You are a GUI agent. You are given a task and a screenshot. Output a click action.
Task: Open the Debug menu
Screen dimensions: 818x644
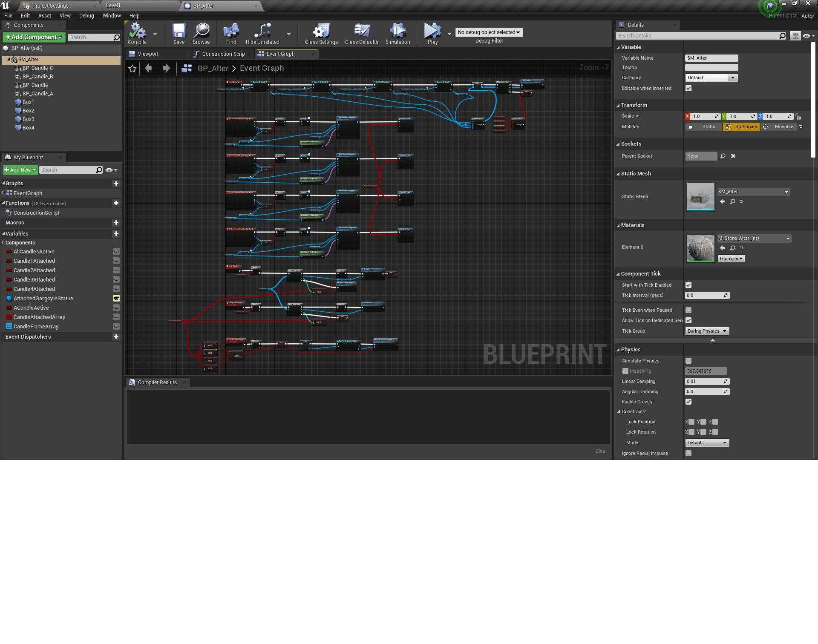86,15
